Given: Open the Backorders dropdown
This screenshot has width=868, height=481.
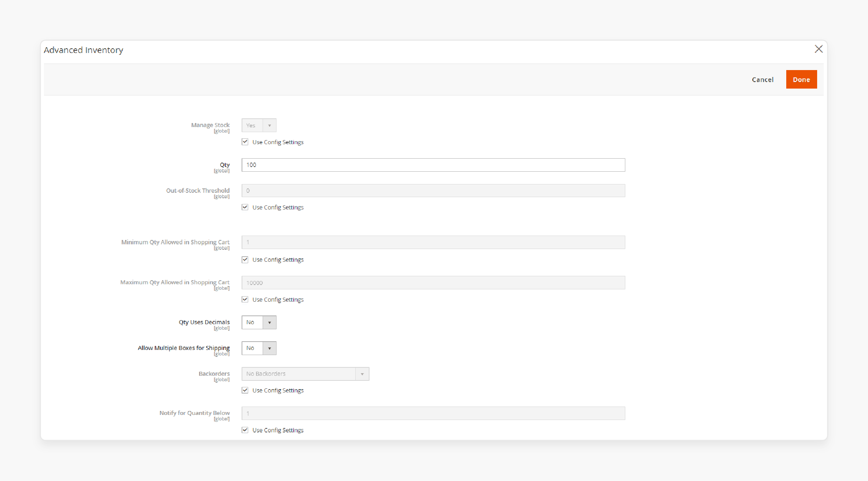Looking at the screenshot, I should tap(305, 374).
